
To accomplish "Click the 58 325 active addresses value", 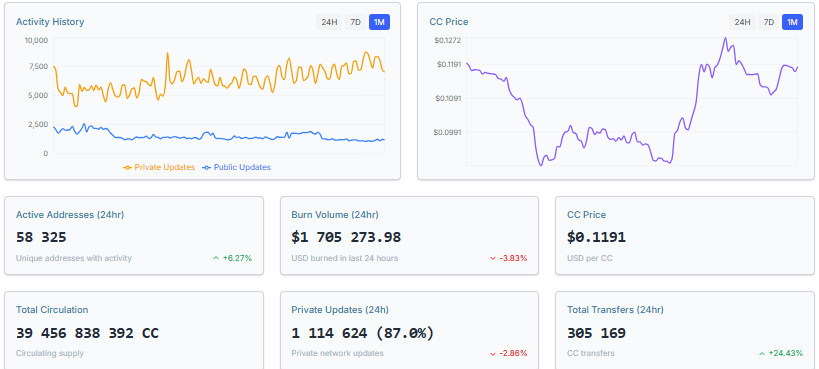I will (x=41, y=237).
